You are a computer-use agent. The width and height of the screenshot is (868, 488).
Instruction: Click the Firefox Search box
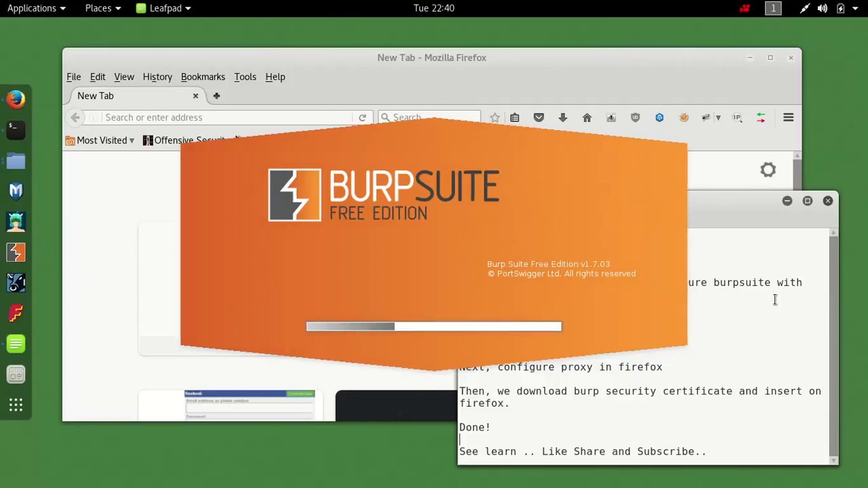pyautogui.click(x=429, y=117)
